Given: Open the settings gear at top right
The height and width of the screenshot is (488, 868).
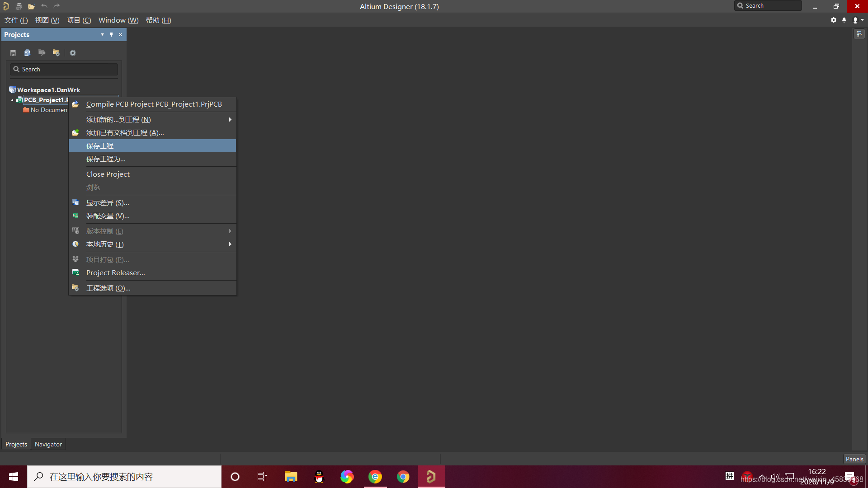Looking at the screenshot, I should (x=834, y=20).
